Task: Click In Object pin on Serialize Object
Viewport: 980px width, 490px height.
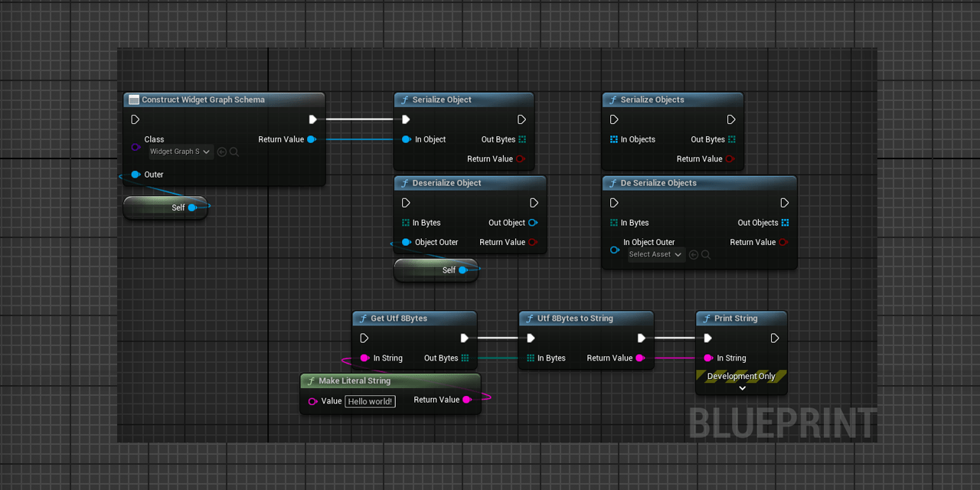Action: 407,139
